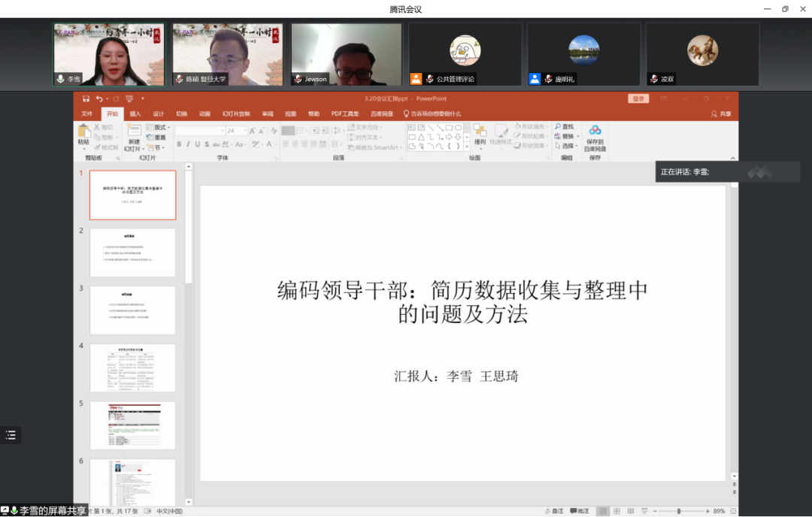Click the Undo arrow icon
This screenshot has width=812, height=517.
click(x=99, y=98)
